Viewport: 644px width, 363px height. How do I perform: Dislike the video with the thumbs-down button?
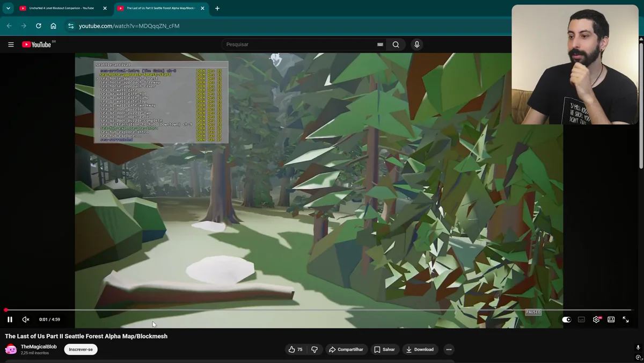click(x=314, y=350)
